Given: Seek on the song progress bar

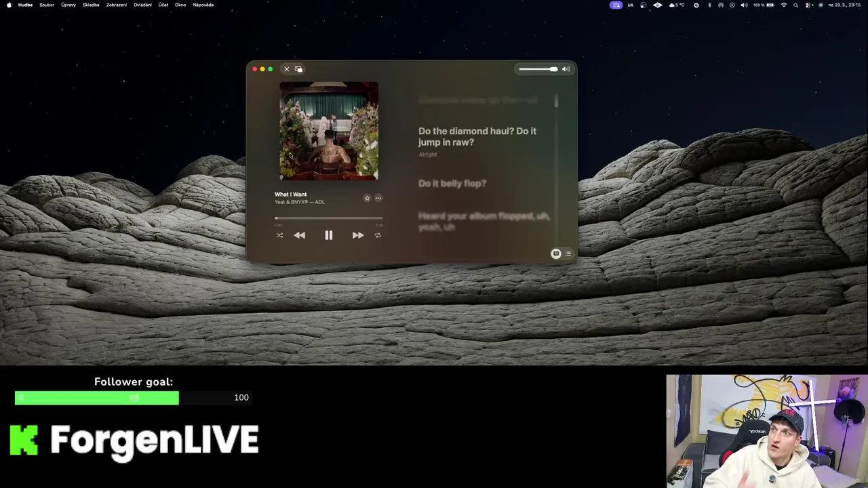Looking at the screenshot, I should coord(329,218).
